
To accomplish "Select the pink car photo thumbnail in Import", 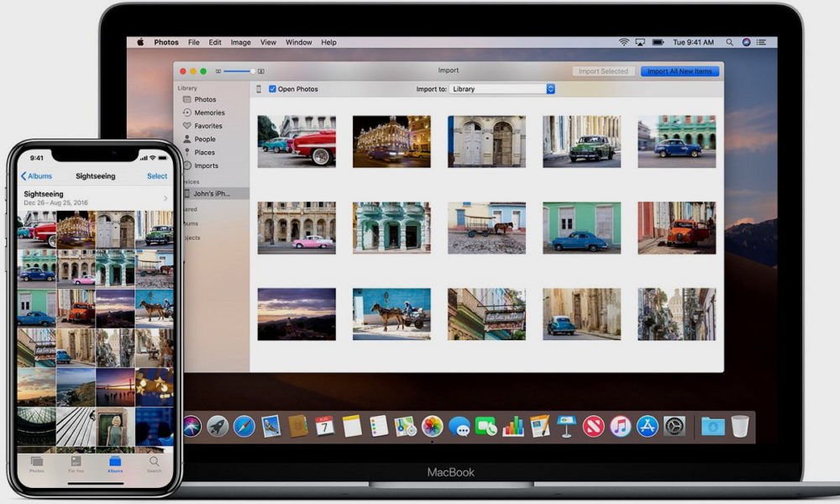I will coord(297,228).
